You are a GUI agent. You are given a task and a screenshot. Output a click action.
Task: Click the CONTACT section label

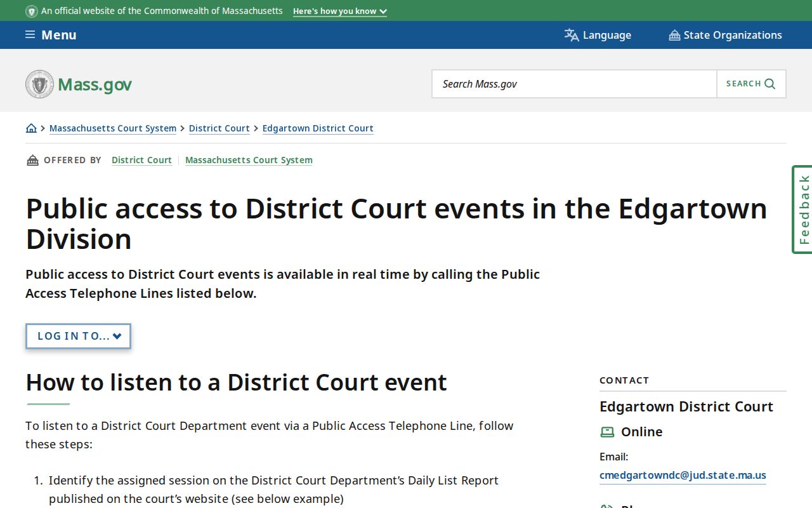coord(624,380)
